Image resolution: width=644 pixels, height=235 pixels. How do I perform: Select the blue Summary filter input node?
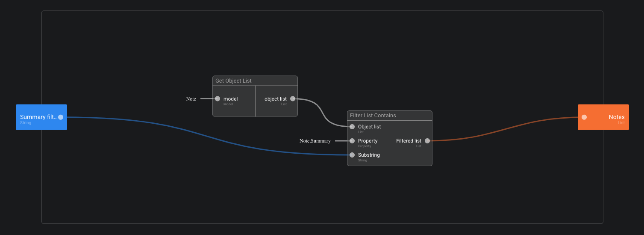pos(38,117)
